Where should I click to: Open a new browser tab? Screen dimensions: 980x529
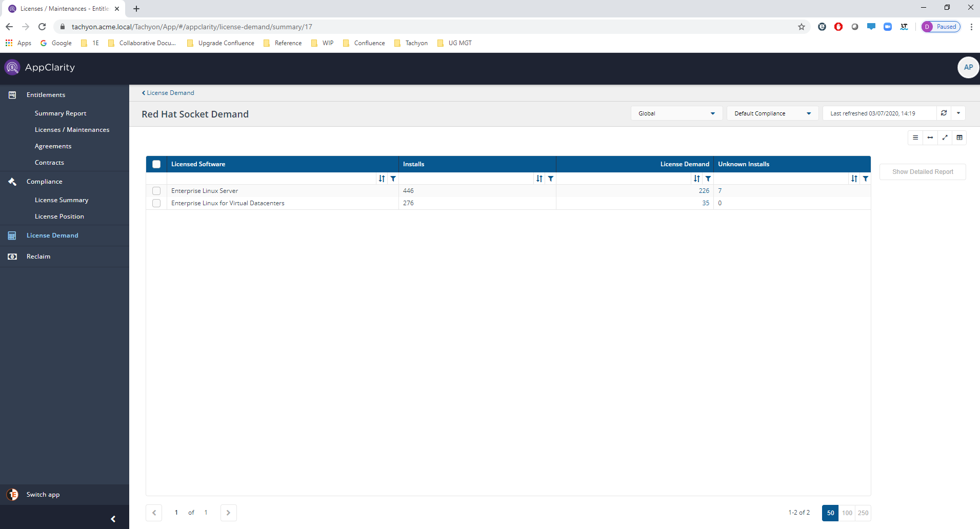point(136,9)
